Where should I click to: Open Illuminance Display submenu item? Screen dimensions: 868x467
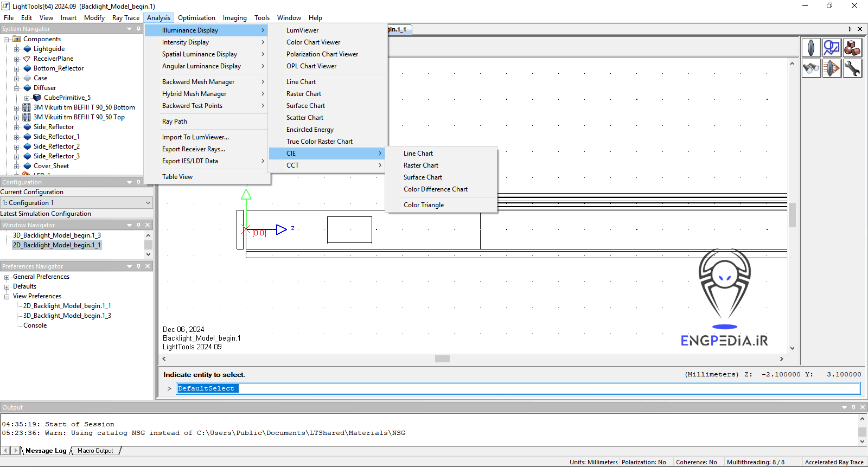coord(207,30)
